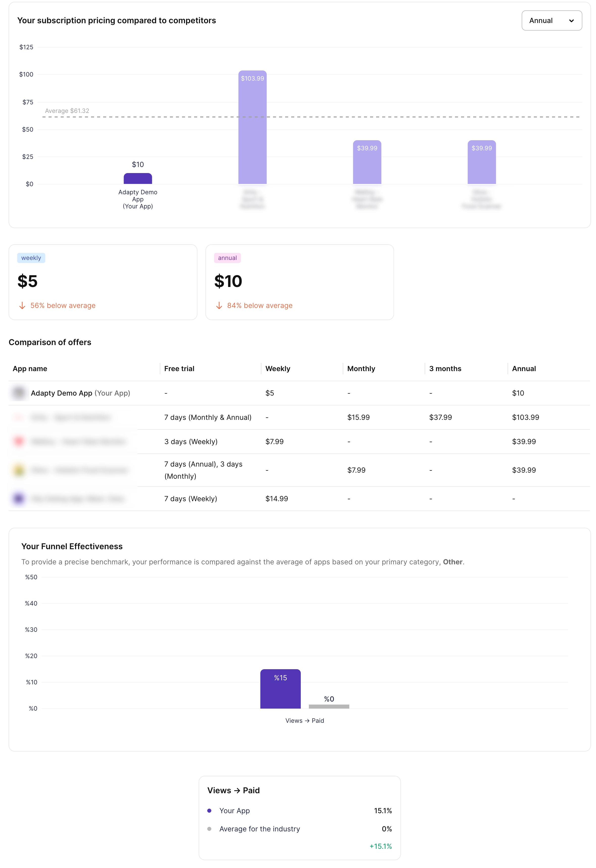Click the Annual column header in table

pos(523,369)
